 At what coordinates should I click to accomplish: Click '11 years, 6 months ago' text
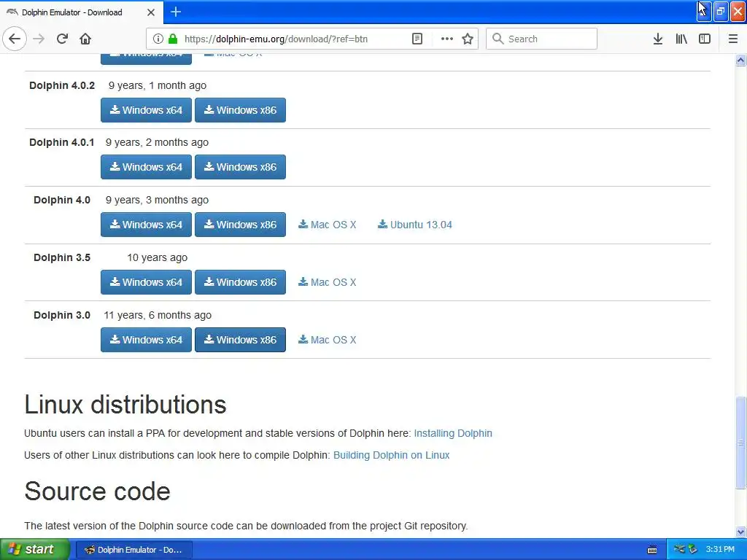(158, 315)
